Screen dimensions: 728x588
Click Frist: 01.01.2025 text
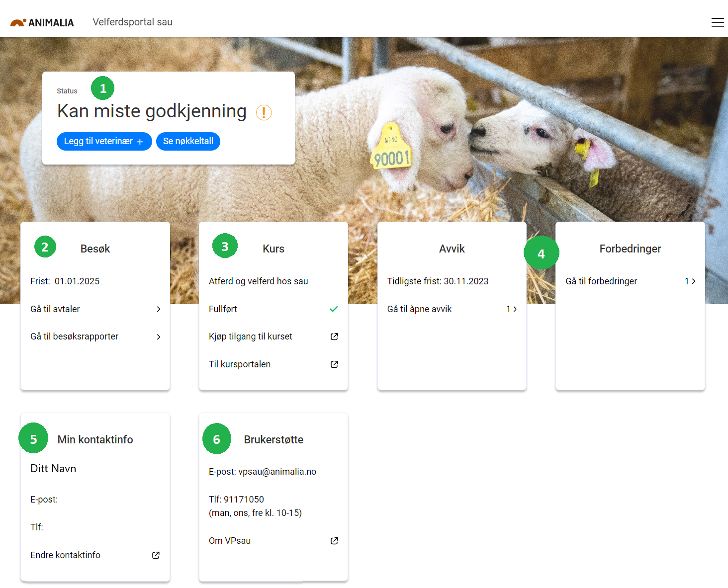coord(65,281)
